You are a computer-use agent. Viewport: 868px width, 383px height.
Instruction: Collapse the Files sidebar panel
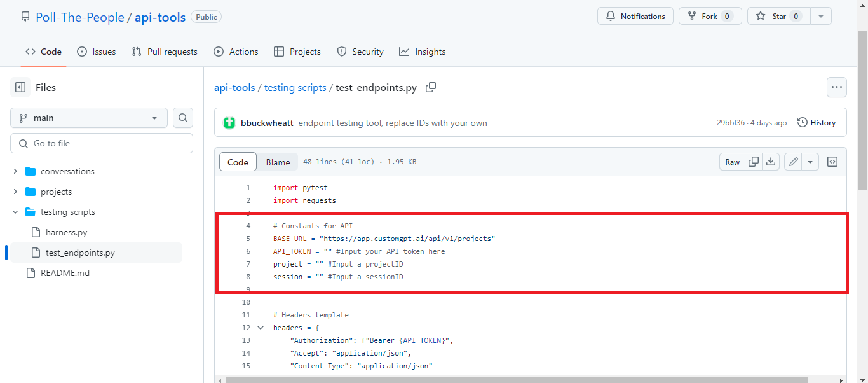20,87
